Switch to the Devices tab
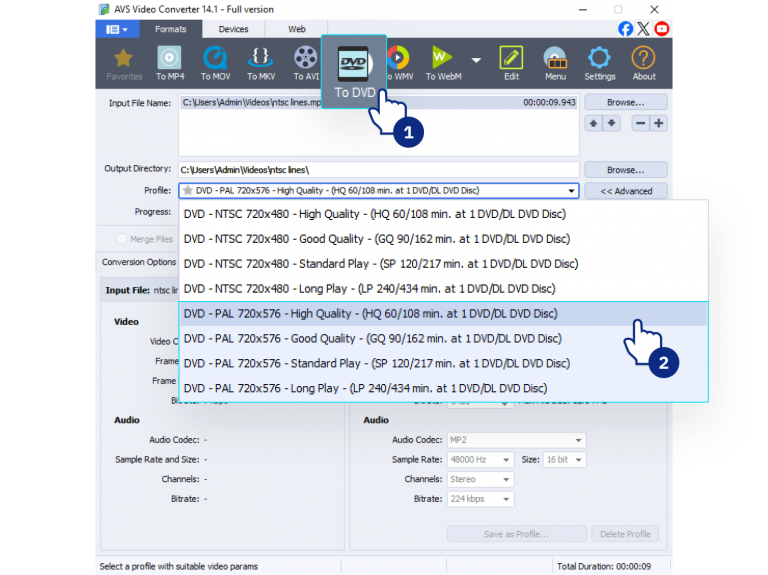 [x=233, y=29]
